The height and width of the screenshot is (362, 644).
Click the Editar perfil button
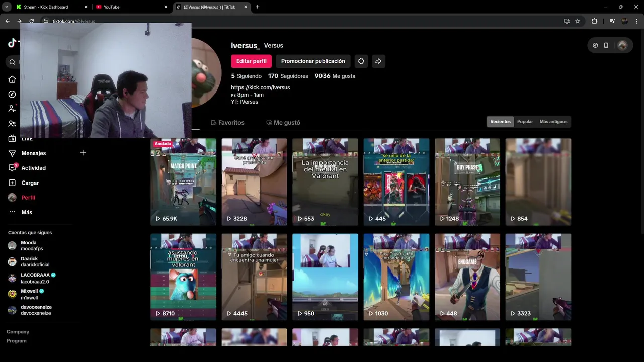tap(252, 61)
